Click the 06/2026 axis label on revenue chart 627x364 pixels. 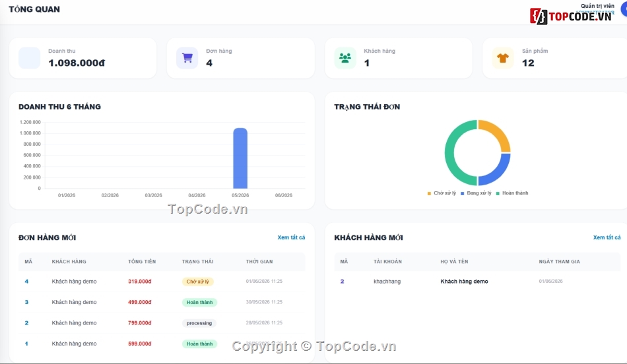pos(284,195)
